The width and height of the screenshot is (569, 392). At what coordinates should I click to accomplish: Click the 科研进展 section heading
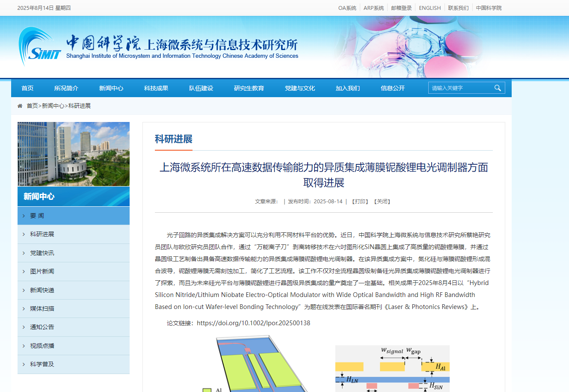174,139
